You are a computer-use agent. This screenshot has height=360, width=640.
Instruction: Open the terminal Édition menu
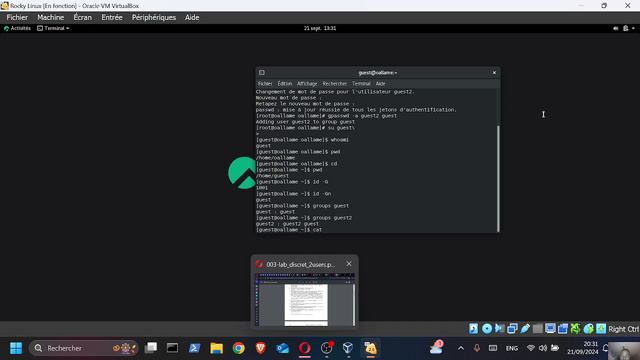coord(284,83)
